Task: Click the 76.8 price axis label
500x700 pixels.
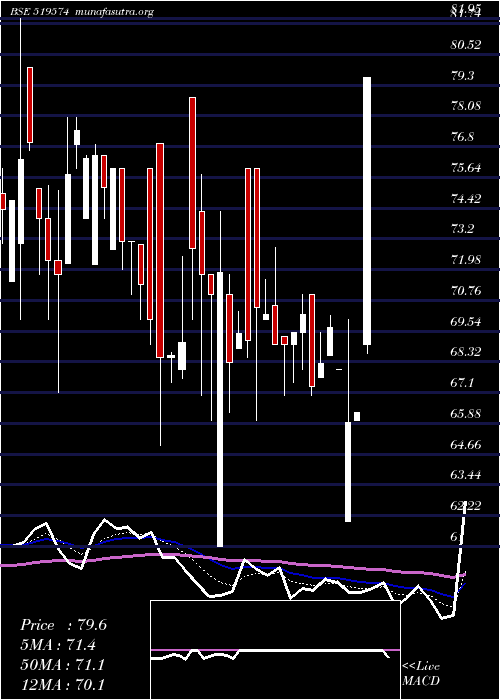Action: pos(463,137)
